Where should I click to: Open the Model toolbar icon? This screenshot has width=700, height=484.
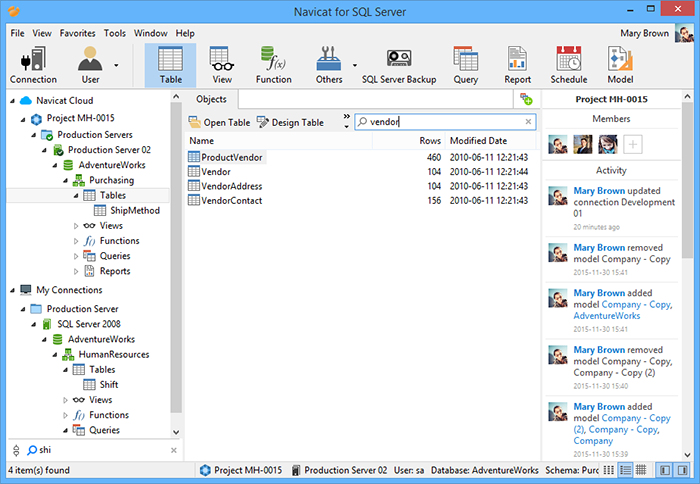coord(620,65)
